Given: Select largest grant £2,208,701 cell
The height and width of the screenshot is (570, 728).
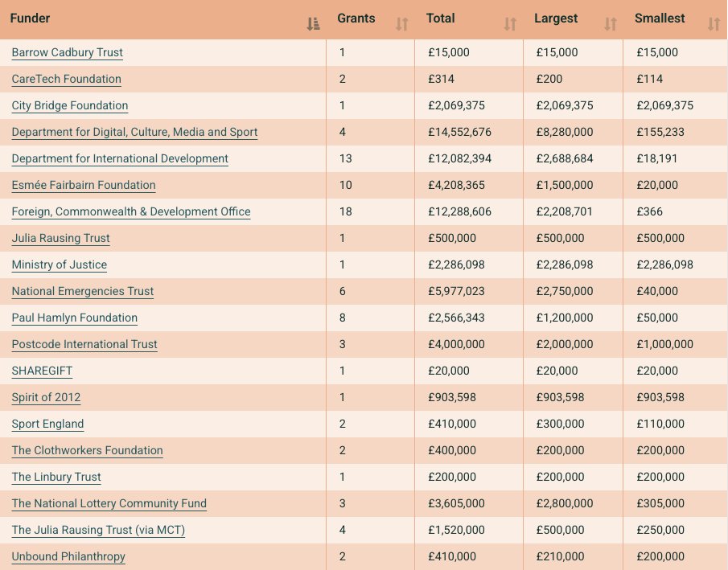Looking at the screenshot, I should [x=573, y=211].
